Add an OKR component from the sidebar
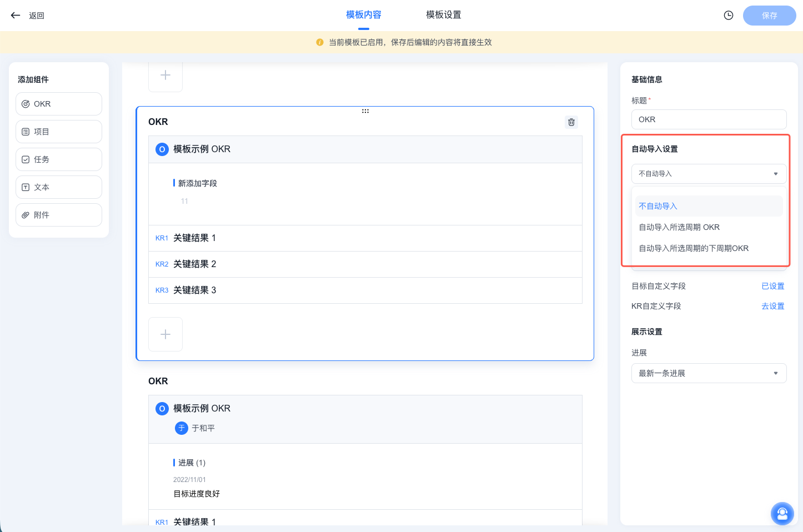This screenshot has width=803, height=532. pyautogui.click(x=58, y=103)
